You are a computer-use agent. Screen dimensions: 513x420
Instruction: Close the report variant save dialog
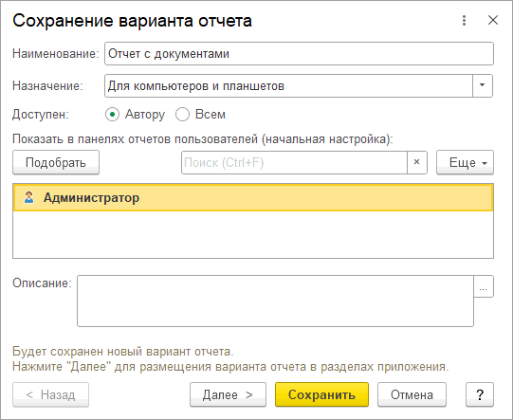[x=493, y=20]
